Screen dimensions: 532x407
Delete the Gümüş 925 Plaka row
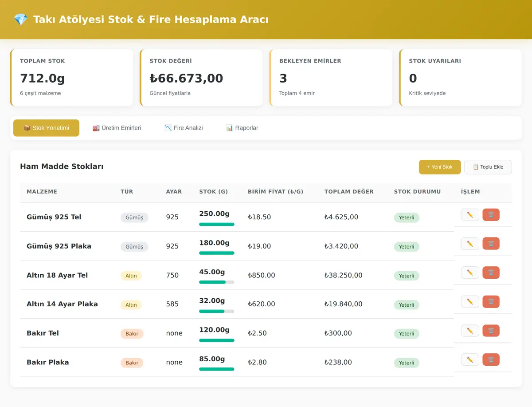coord(491,244)
